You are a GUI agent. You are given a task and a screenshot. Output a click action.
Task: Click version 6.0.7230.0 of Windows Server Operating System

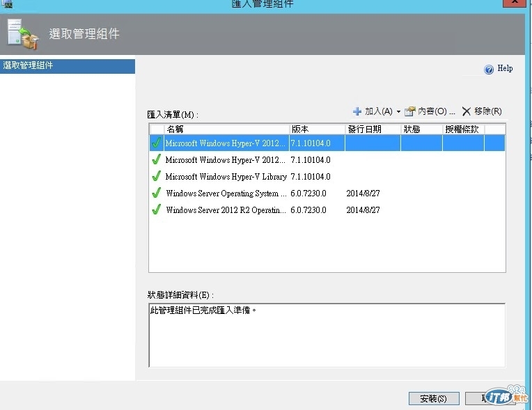click(308, 194)
